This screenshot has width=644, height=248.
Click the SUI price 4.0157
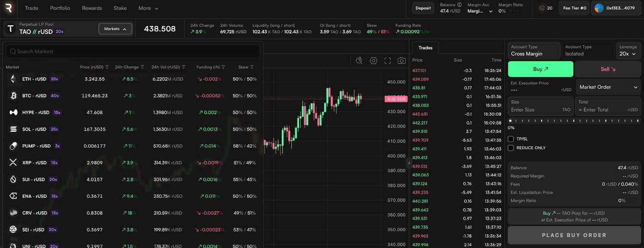pyautogui.click(x=95, y=180)
